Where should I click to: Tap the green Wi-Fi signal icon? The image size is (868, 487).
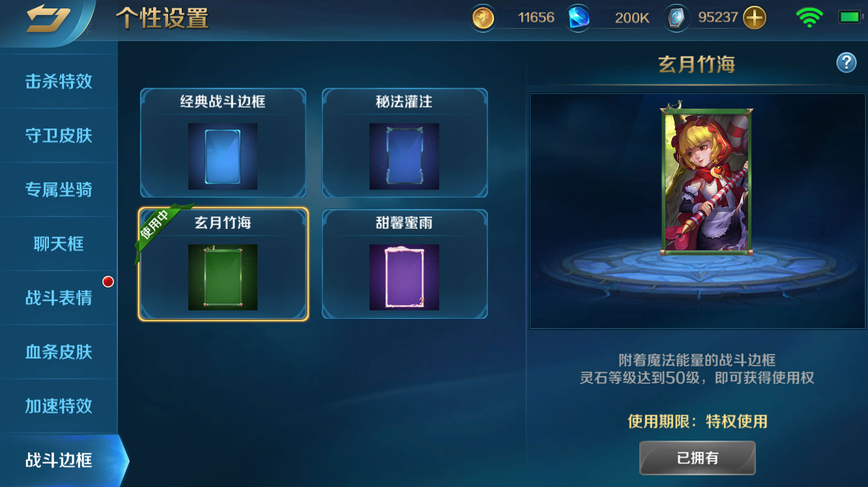tap(809, 18)
